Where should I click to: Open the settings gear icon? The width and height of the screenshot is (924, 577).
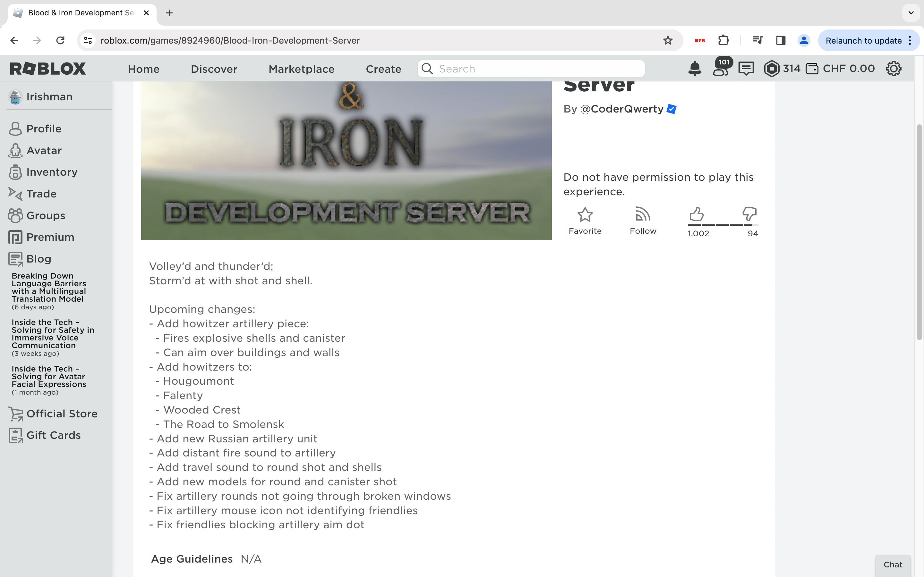click(x=894, y=69)
